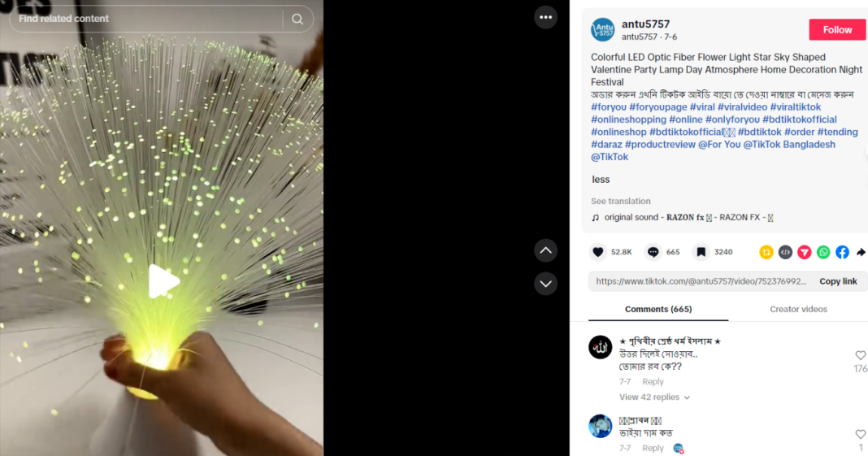The width and height of the screenshot is (868, 456).
Task: Go to next video with down chevron
Action: pos(545,284)
